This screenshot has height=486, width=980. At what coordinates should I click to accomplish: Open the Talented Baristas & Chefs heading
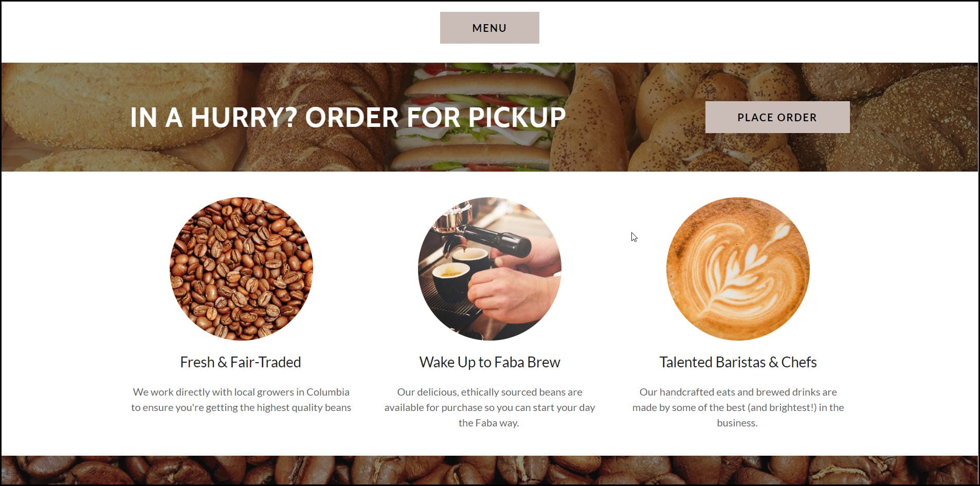tap(738, 362)
